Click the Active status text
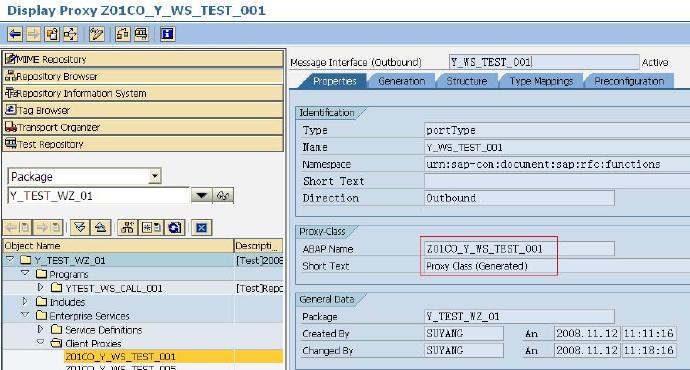Screen dimensions: 690x370 click(x=655, y=62)
